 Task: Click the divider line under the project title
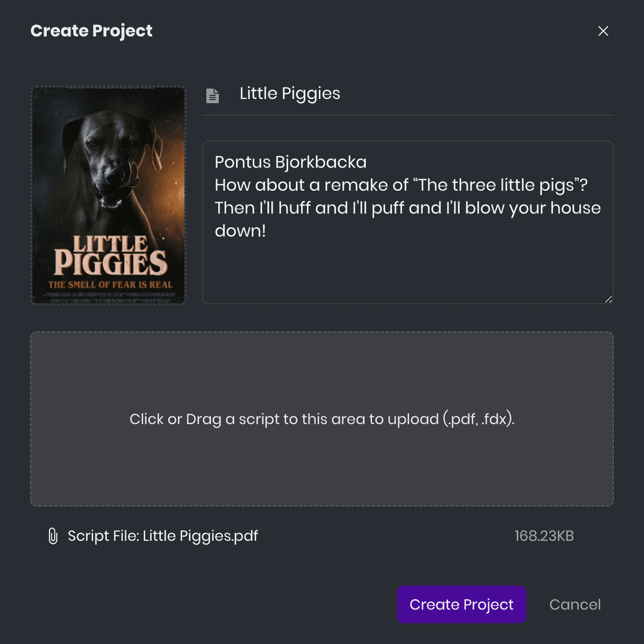coord(408,114)
